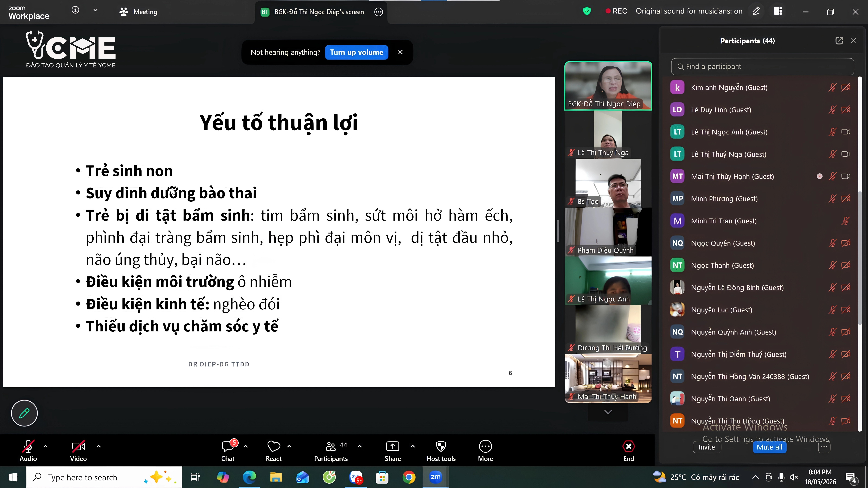The height and width of the screenshot is (488, 868).
Task: Toggle Ngọc Quyên's camera-off icon
Action: [x=846, y=243]
